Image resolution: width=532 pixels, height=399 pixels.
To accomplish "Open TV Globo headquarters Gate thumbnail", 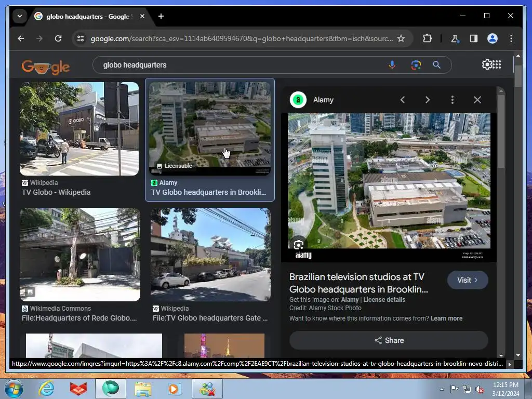I will [211, 255].
